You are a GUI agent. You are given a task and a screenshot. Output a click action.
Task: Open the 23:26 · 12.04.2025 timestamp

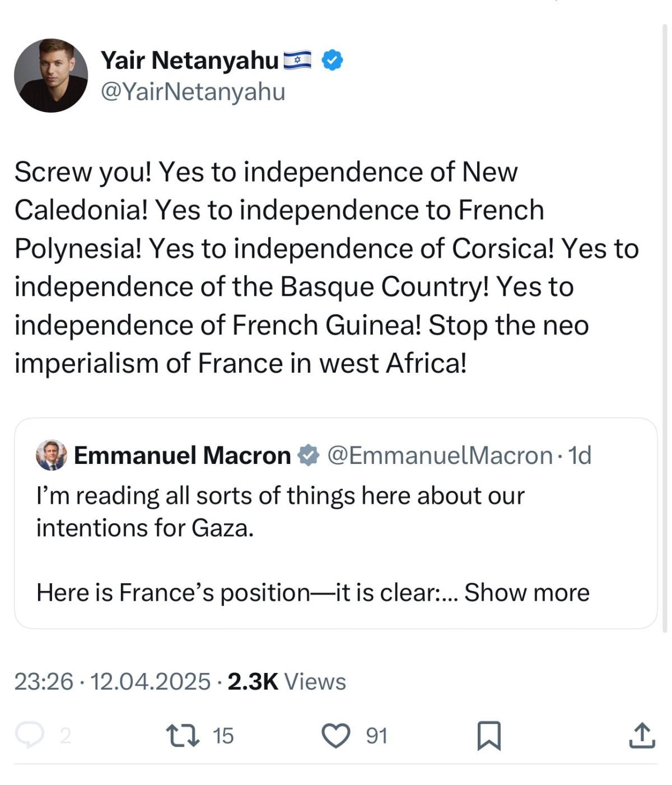[x=112, y=681]
